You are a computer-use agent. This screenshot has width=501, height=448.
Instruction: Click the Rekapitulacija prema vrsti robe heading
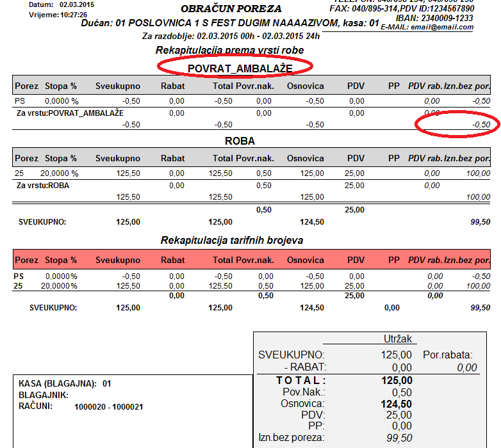click(x=229, y=50)
